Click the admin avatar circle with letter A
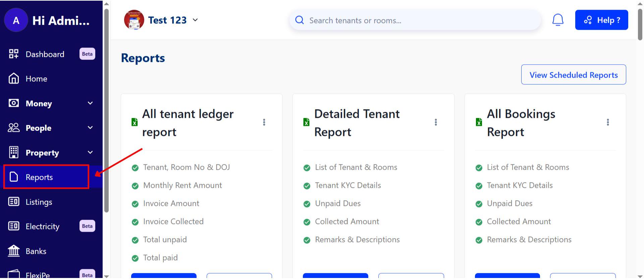Viewport: 644px width, 280px height. (16, 20)
